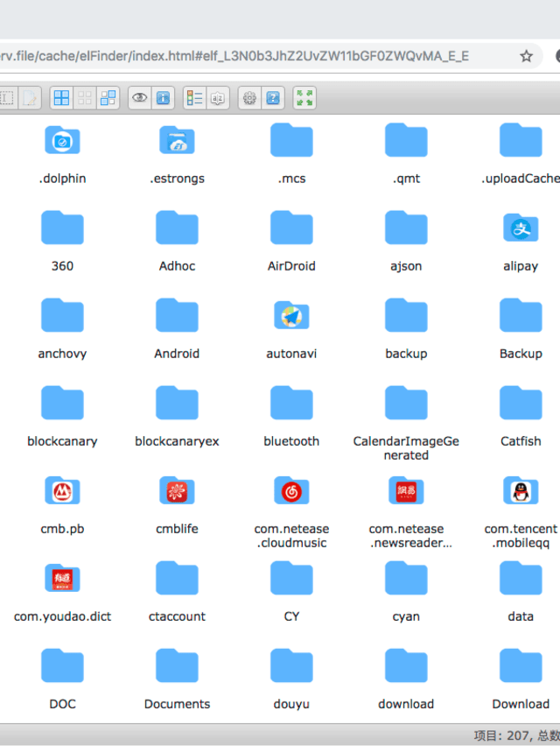Click the invert selection toolbar icon
The width and height of the screenshot is (560, 753).
(x=108, y=98)
